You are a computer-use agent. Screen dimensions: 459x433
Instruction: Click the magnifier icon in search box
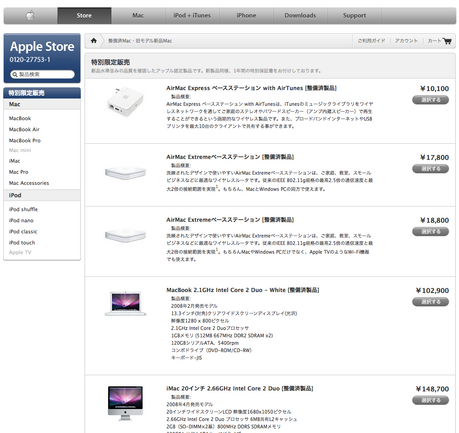pos(15,74)
